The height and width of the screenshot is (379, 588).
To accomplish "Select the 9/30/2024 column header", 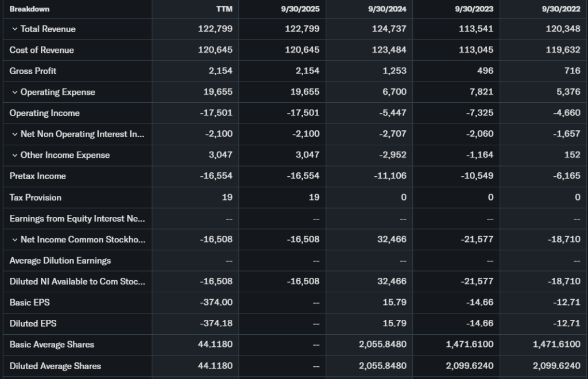I will coord(388,9).
